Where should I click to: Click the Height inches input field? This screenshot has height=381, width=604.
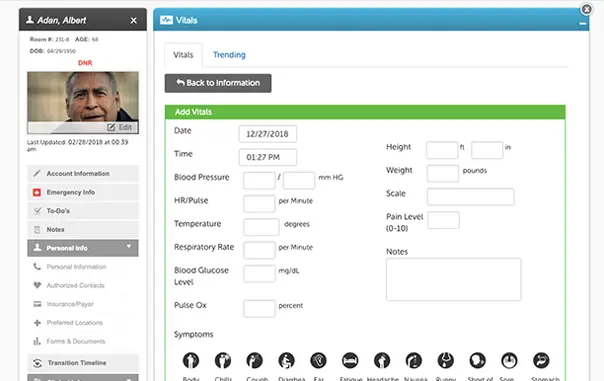click(487, 150)
